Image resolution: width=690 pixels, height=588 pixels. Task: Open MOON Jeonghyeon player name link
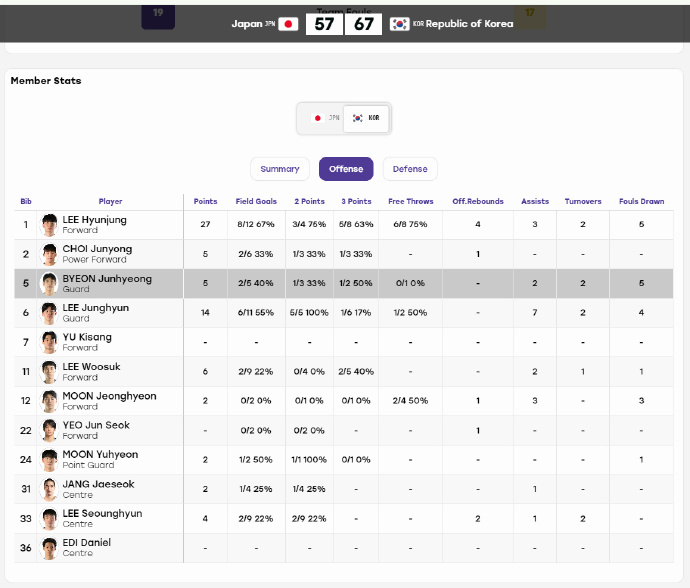pos(109,396)
